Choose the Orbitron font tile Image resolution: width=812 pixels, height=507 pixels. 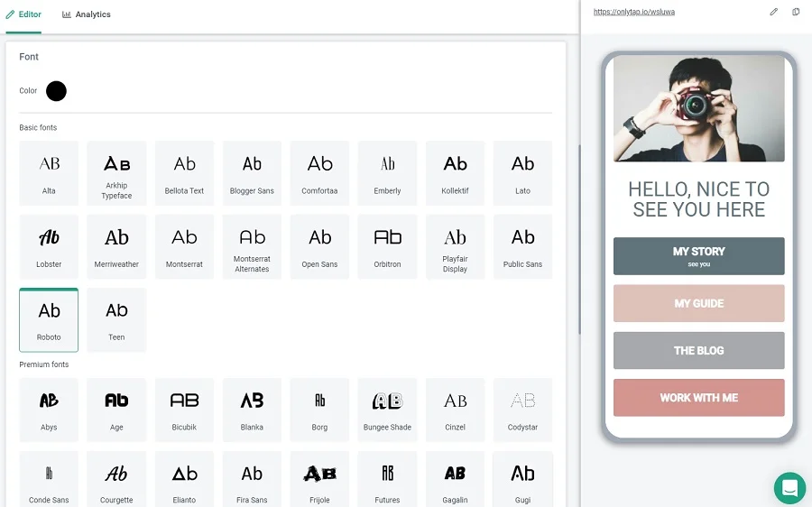click(x=387, y=245)
